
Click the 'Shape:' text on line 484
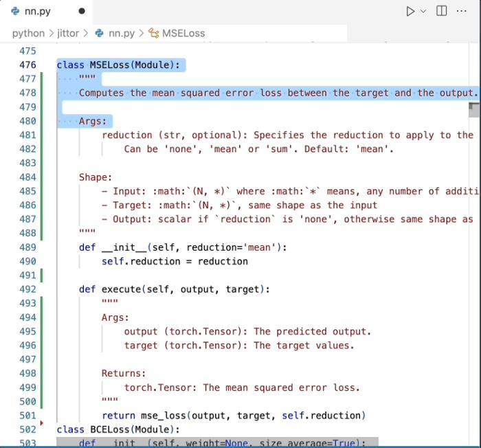click(96, 177)
